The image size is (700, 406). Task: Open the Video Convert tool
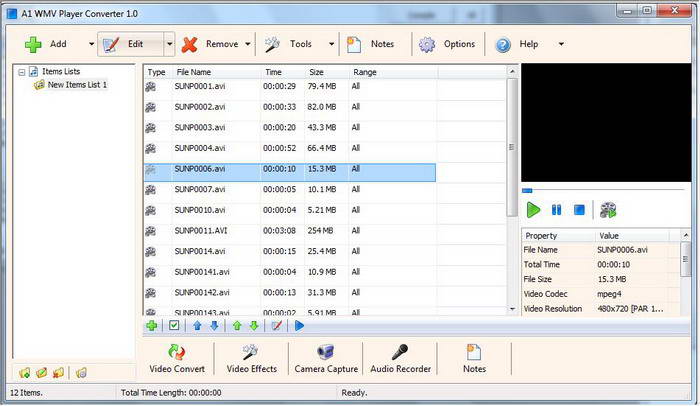pyautogui.click(x=177, y=359)
